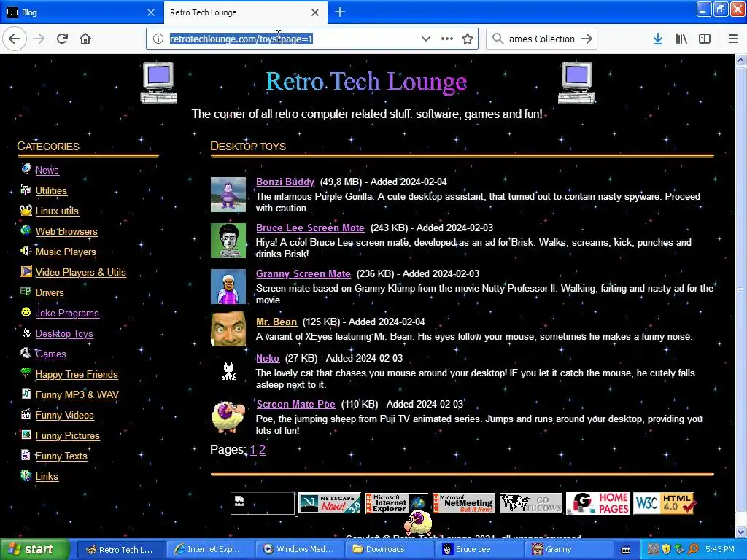The image size is (747, 560).
Task: Show site information icon in address bar
Action: [158, 39]
